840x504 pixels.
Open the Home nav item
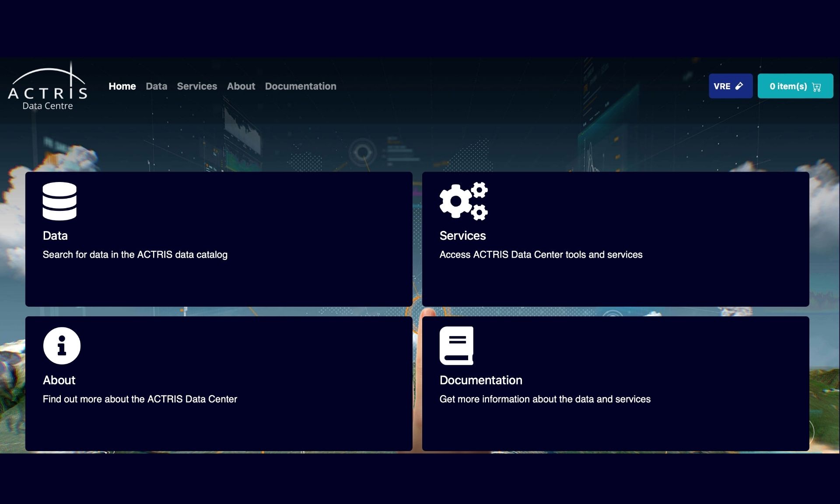coord(122,86)
